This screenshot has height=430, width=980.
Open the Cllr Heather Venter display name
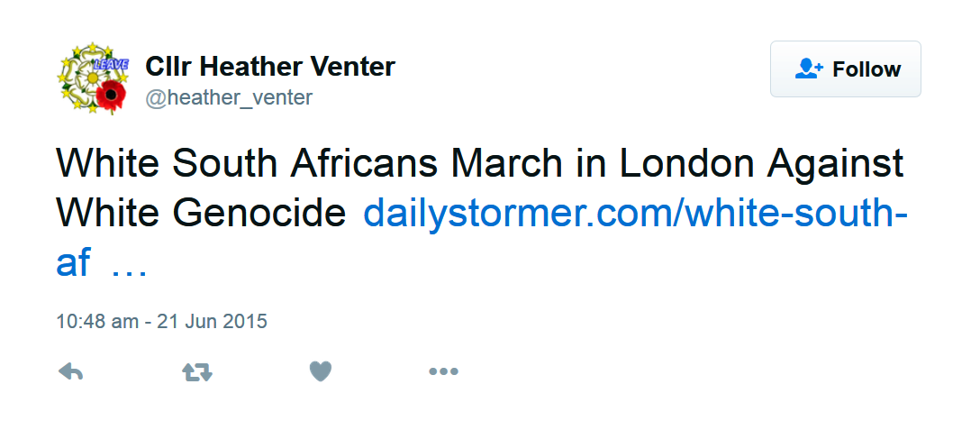[270, 67]
